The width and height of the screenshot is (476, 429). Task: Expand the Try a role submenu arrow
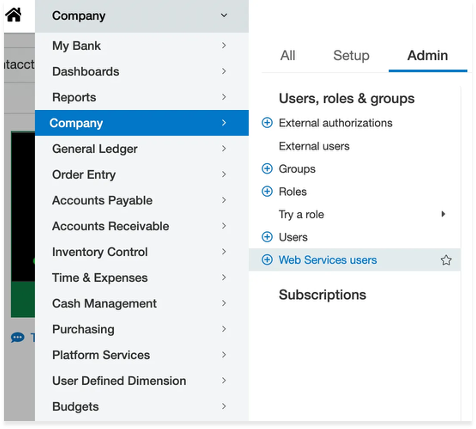443,214
